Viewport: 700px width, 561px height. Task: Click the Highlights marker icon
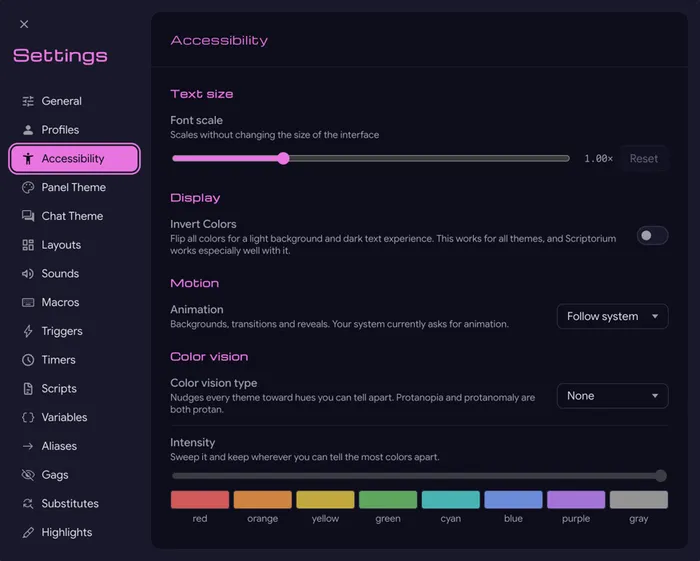(28, 532)
